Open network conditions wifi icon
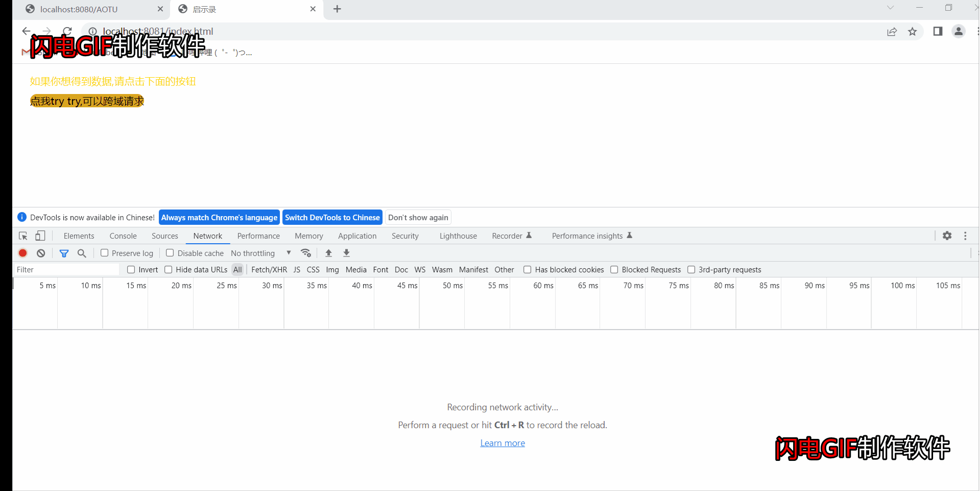 point(306,253)
